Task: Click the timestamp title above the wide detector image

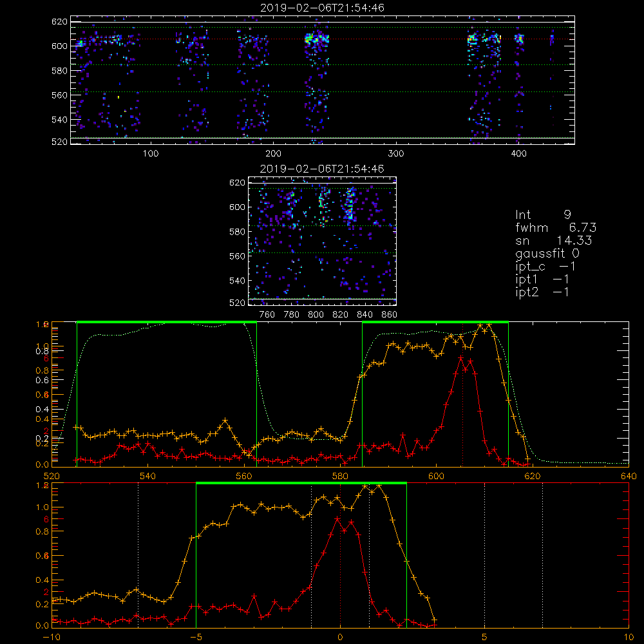Action: click(x=322, y=8)
